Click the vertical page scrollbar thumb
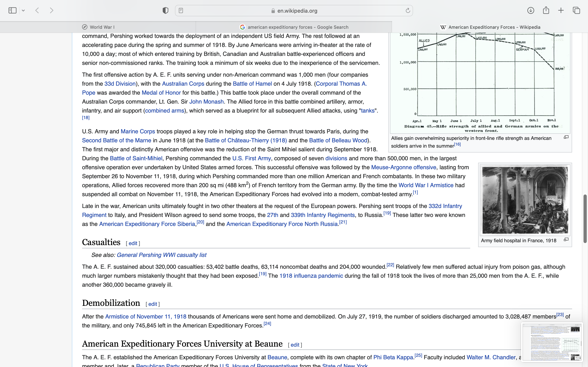Screen dimensions: 588x367 [x=585, y=218]
